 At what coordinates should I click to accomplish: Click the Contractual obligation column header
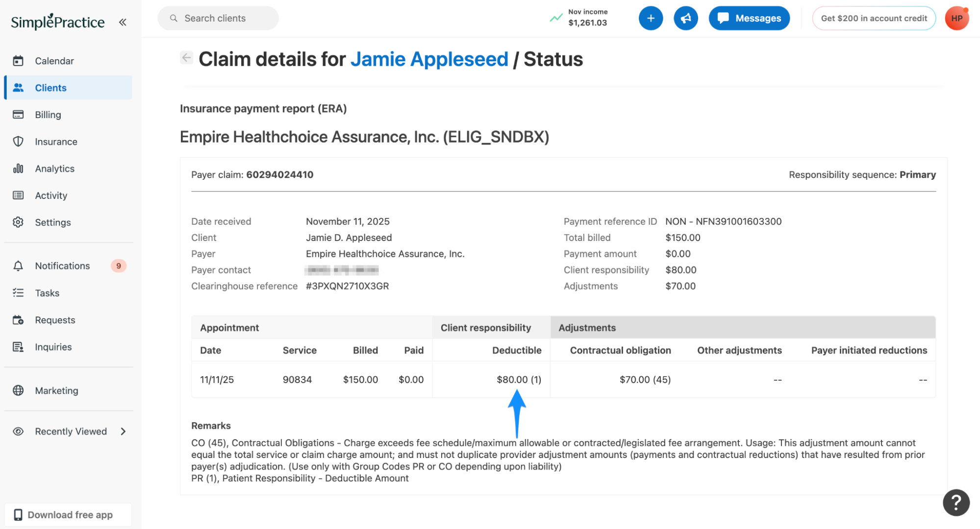point(620,350)
